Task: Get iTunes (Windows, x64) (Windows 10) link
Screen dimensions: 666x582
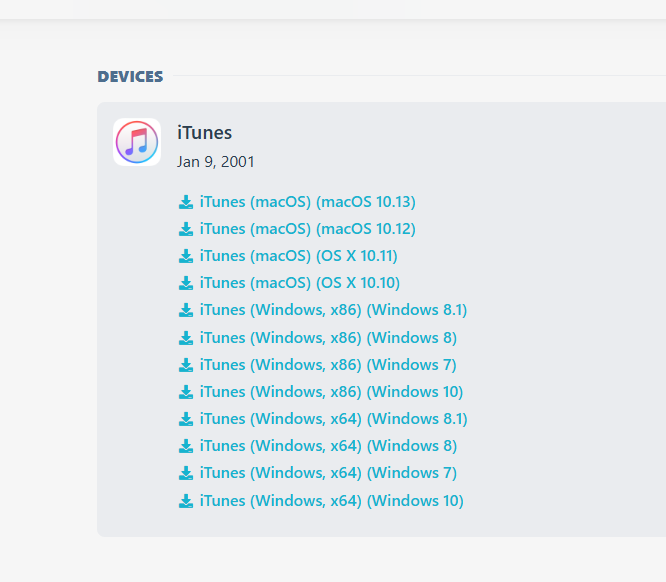Action: tap(331, 501)
